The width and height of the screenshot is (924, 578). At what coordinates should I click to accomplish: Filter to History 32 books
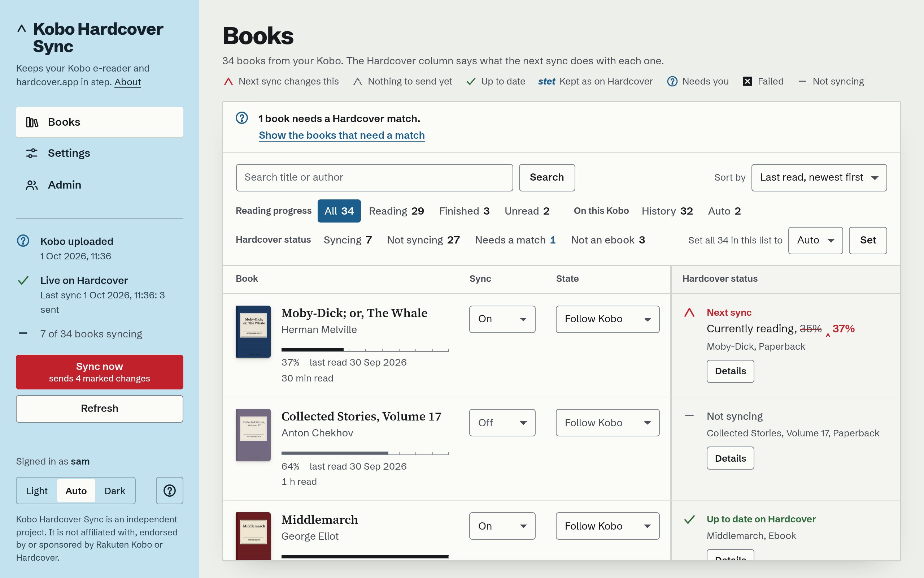click(667, 211)
